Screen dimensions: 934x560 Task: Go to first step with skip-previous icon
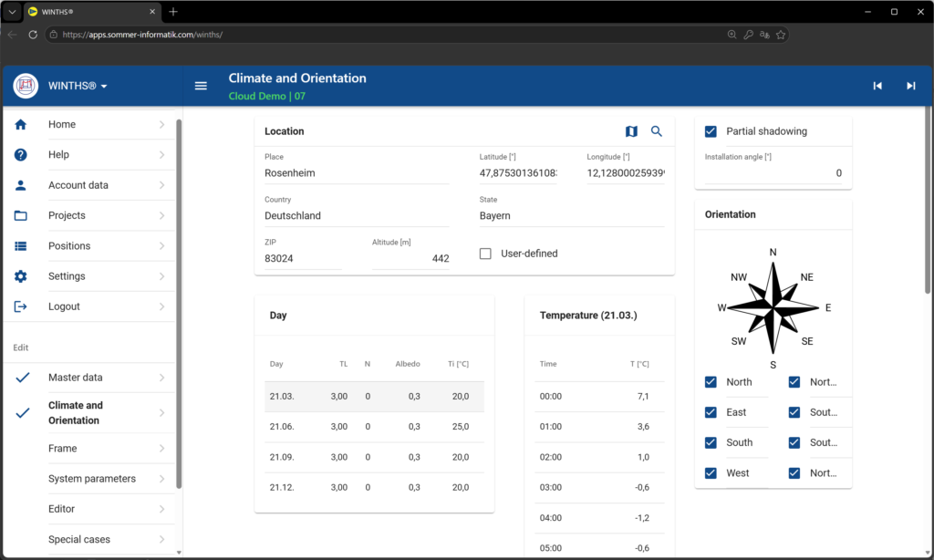(x=877, y=86)
